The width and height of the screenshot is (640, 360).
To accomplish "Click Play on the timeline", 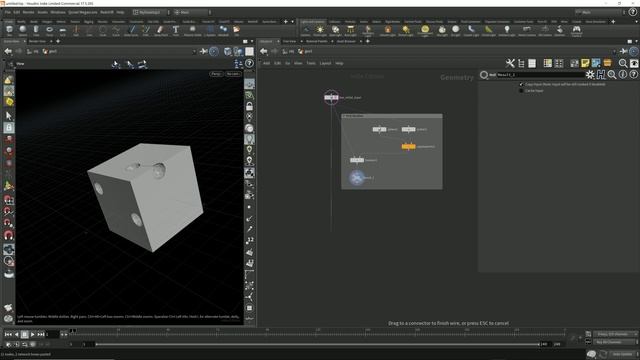I will [x=33, y=334].
